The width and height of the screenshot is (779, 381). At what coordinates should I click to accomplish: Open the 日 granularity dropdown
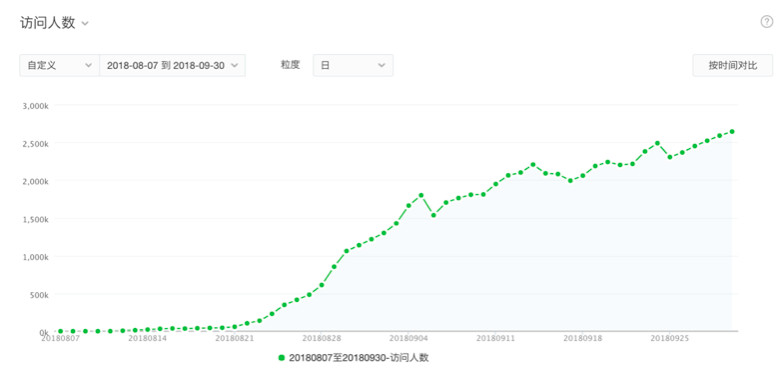353,65
